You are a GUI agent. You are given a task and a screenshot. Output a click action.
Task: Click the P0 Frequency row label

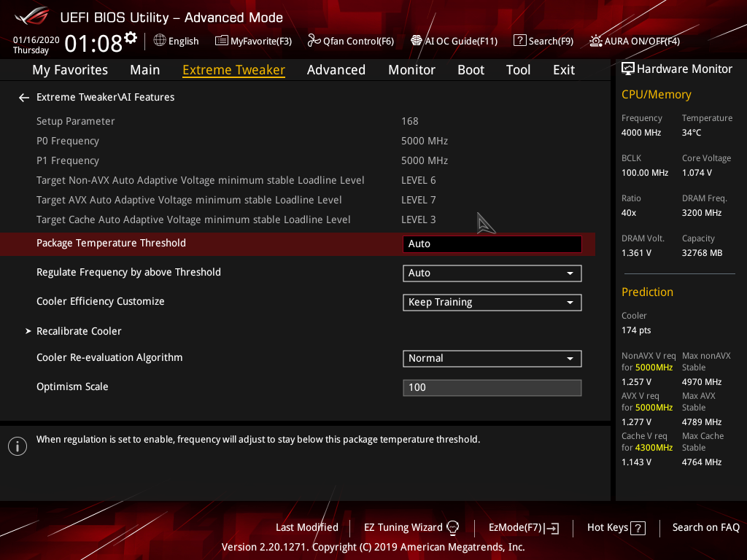pos(68,141)
